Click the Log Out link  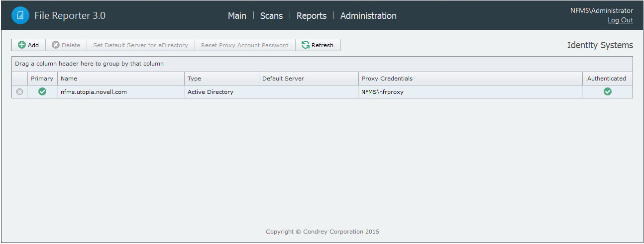pos(620,20)
